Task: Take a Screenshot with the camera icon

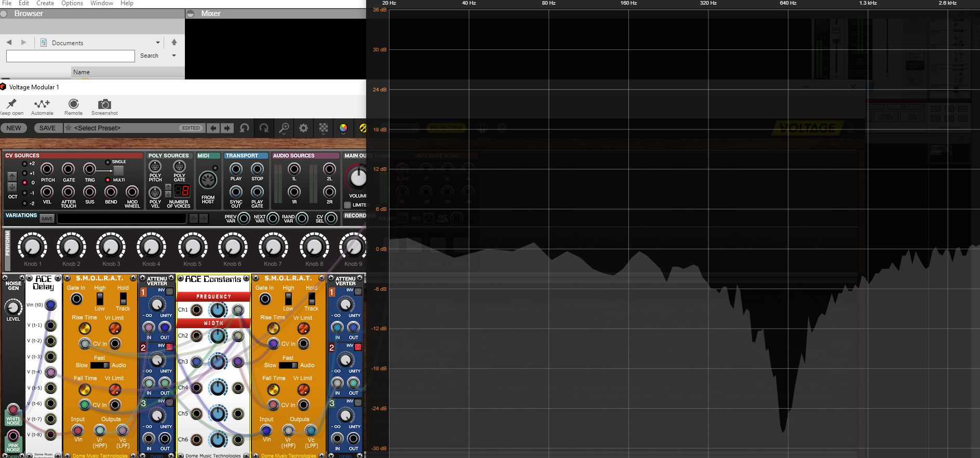Action: pyautogui.click(x=104, y=107)
